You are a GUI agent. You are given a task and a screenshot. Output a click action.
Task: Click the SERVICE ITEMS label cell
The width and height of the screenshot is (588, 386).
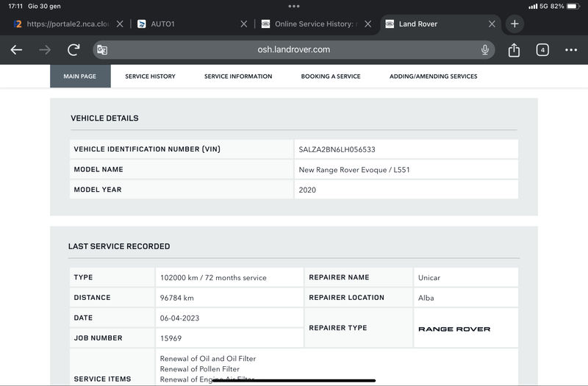(112, 366)
